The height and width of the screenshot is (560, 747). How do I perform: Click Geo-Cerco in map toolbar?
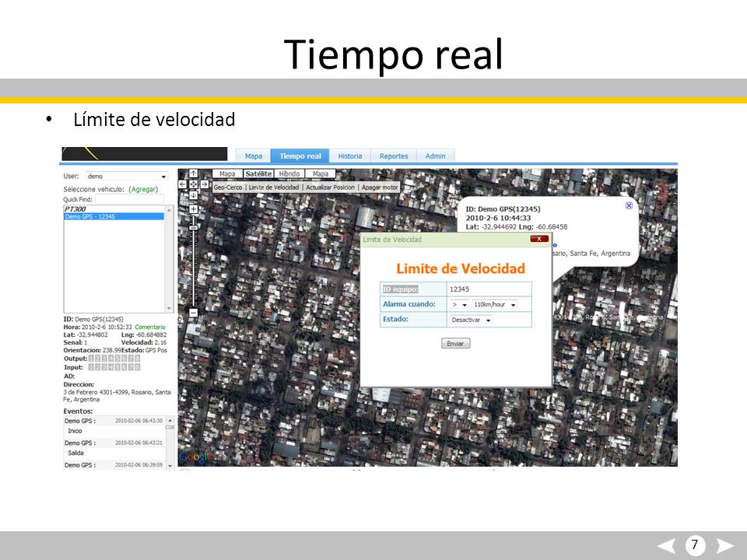[x=228, y=187]
